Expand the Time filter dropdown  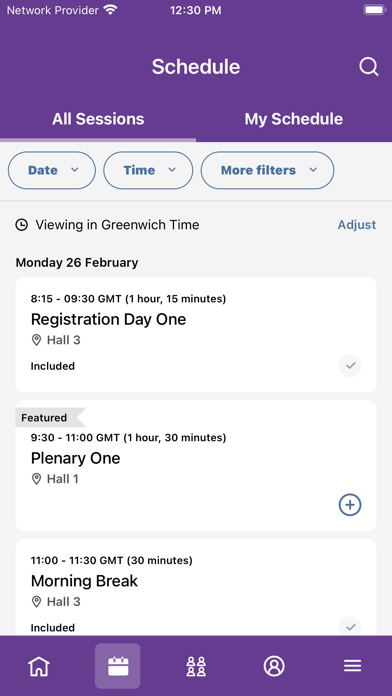[148, 170]
